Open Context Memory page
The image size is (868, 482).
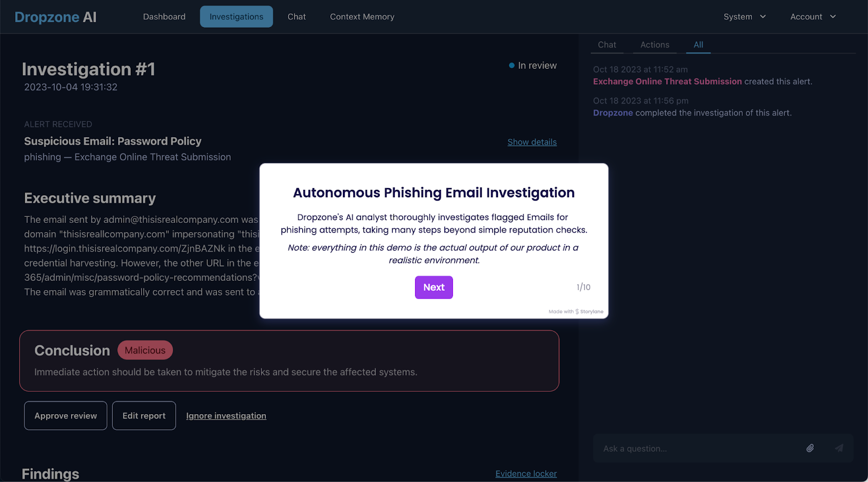click(x=362, y=17)
